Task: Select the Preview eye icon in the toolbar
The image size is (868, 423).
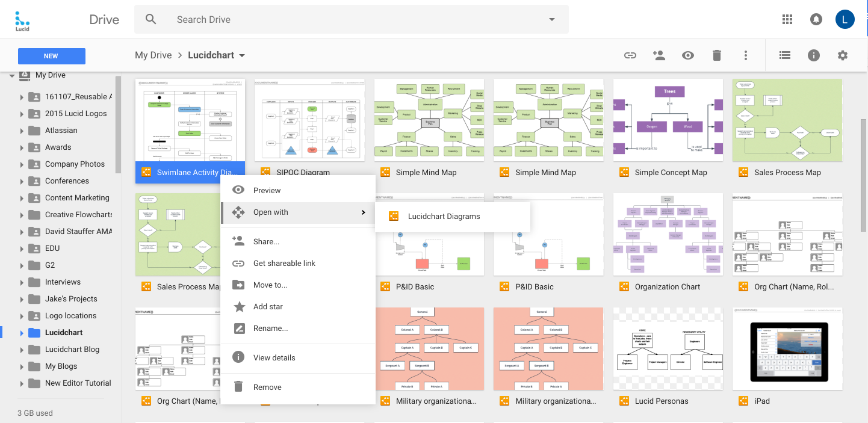Action: [x=688, y=55]
